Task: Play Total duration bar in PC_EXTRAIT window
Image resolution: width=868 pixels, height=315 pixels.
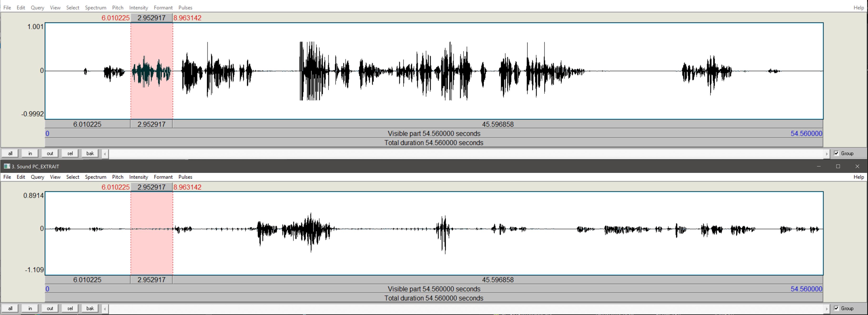Action: pos(434,298)
